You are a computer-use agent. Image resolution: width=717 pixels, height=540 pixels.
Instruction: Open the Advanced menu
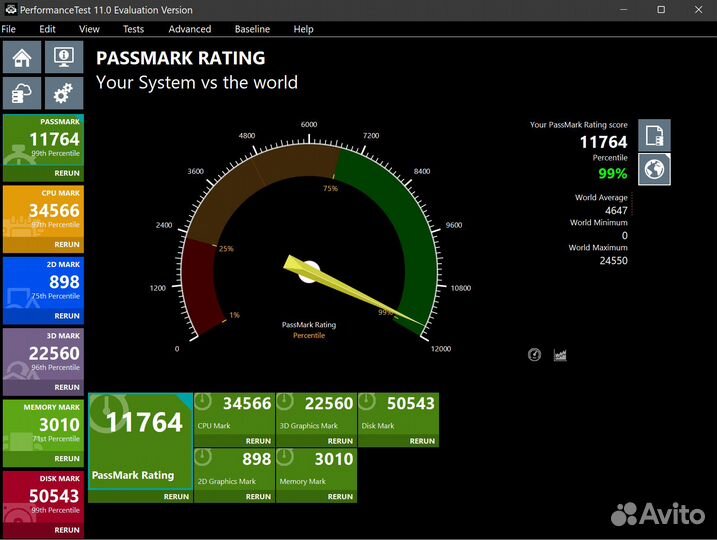click(x=189, y=29)
